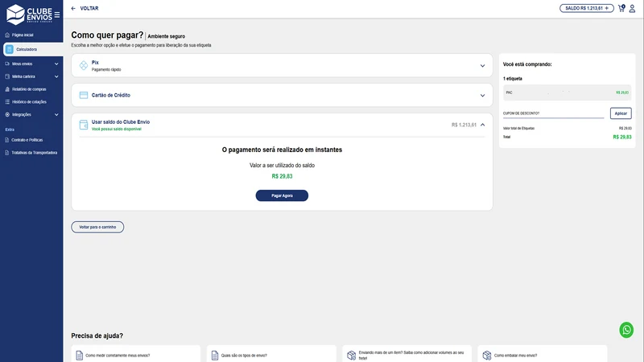Expand the Pix payment option chevron
The width and height of the screenshot is (644, 362).
[482, 66]
